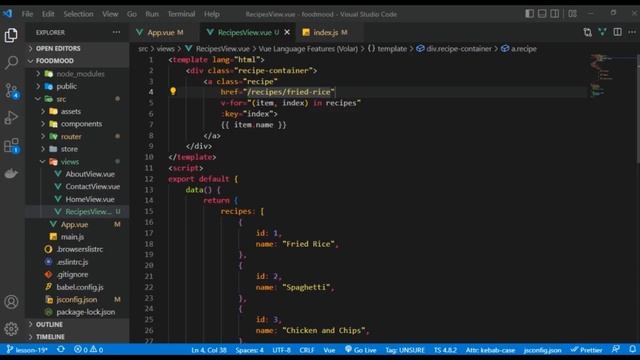
Task: Click the Volar component graph icon
Action: click(602, 32)
